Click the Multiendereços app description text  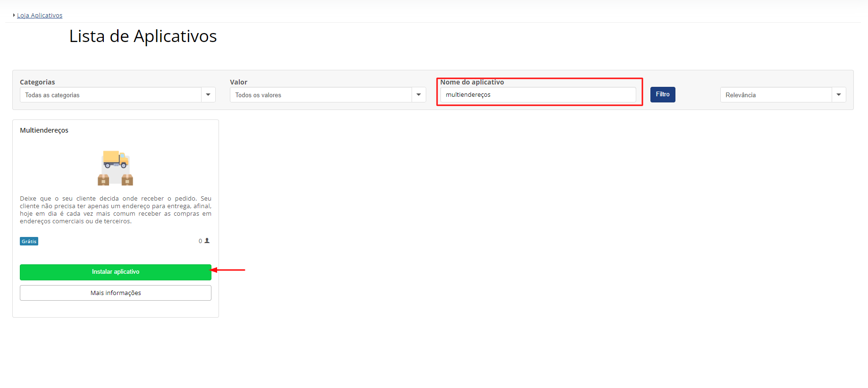(116, 210)
